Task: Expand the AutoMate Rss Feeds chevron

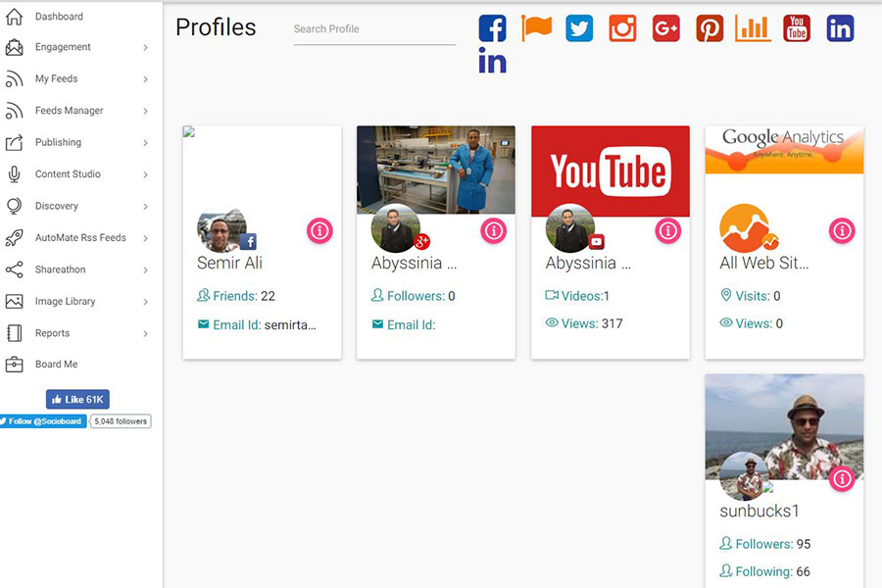Action: point(146,238)
